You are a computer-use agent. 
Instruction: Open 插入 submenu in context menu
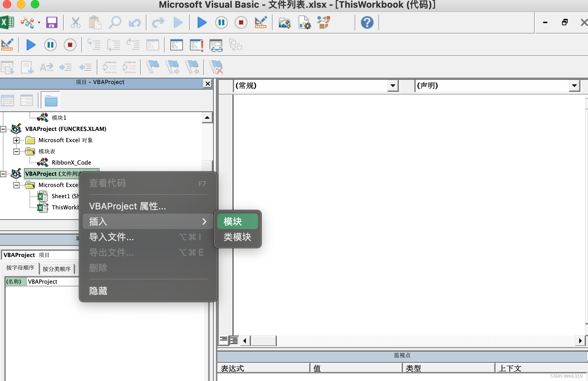[148, 222]
